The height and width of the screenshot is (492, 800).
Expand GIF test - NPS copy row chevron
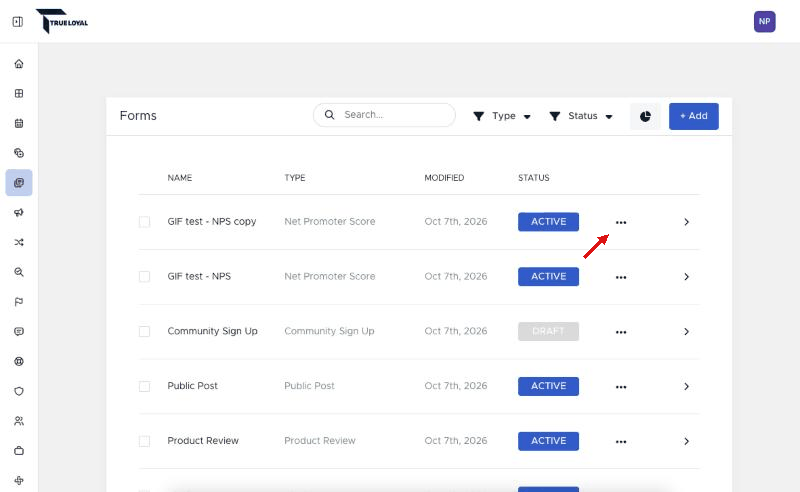click(686, 222)
